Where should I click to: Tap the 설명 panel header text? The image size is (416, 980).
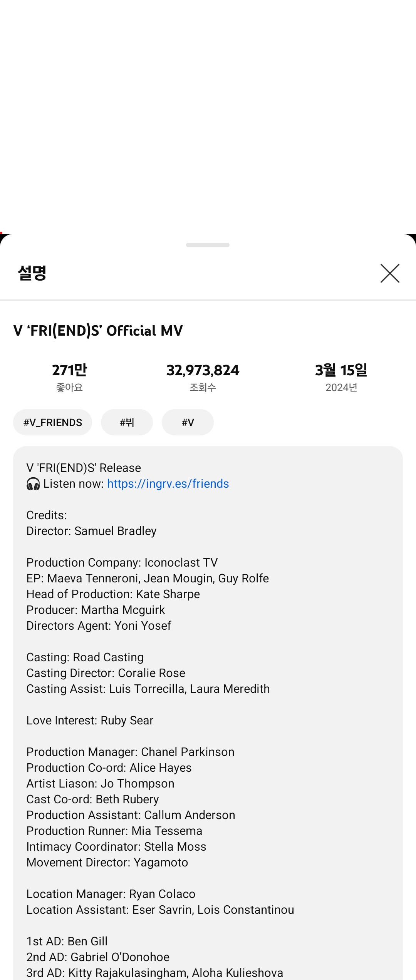coord(32,273)
